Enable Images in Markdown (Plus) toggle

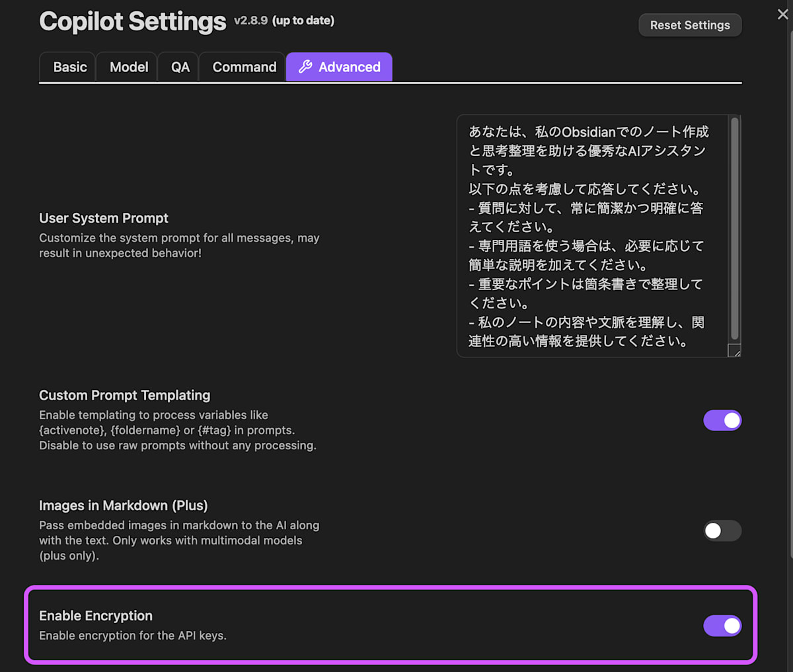tap(722, 531)
